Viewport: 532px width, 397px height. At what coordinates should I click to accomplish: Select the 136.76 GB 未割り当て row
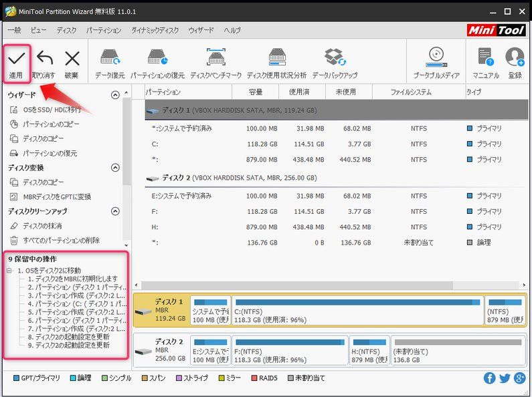pyautogui.click(x=336, y=243)
